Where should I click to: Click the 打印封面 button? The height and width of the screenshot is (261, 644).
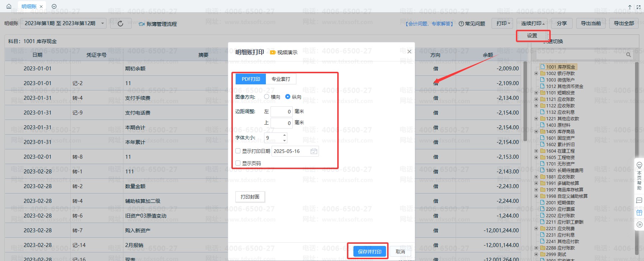tap(250, 197)
